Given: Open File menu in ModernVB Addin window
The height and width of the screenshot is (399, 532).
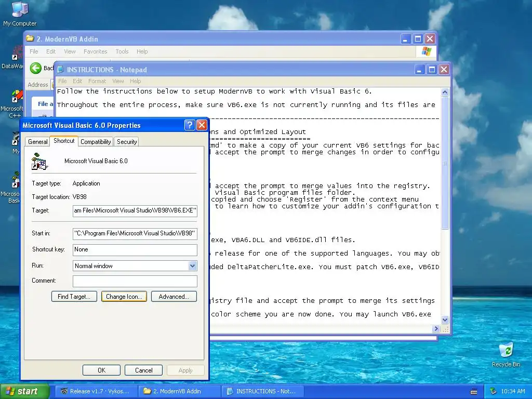Looking at the screenshot, I should point(34,51).
